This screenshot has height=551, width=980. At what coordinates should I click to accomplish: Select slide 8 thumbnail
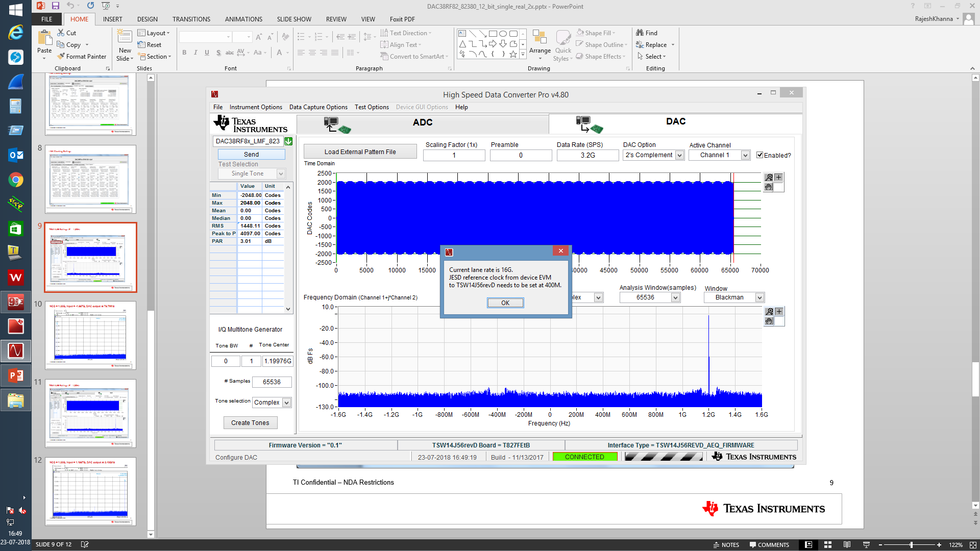(90, 179)
